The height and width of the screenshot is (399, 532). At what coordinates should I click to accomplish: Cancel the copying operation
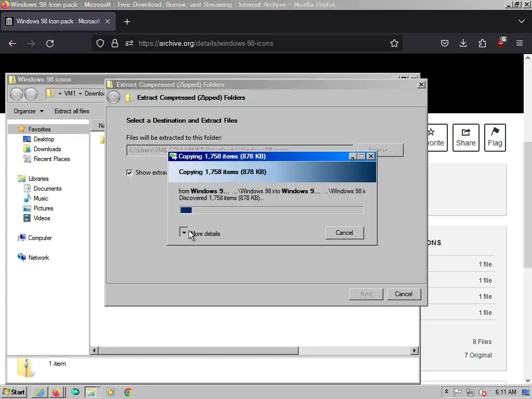[x=344, y=233]
